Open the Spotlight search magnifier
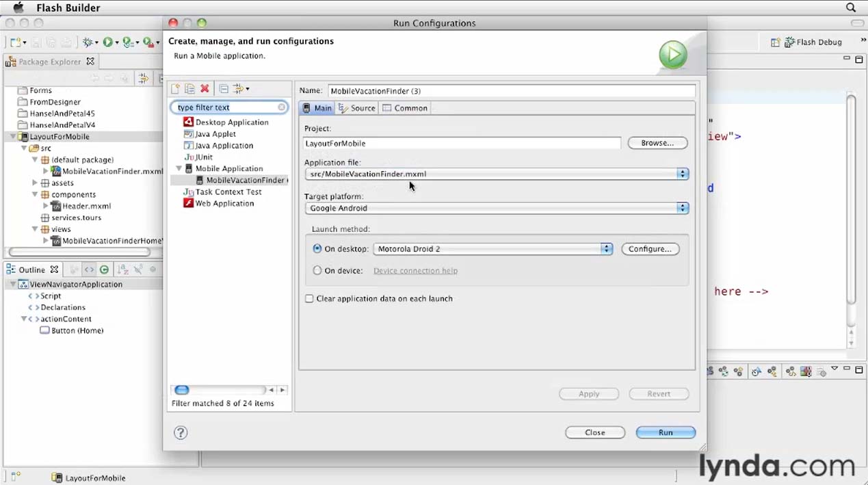Image resolution: width=868 pixels, height=485 pixels. [851, 8]
